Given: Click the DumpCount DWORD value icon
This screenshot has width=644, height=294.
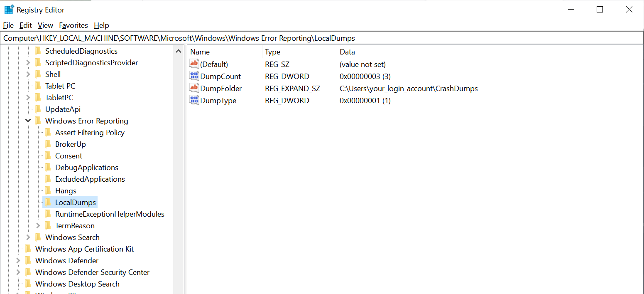Looking at the screenshot, I should point(194,76).
